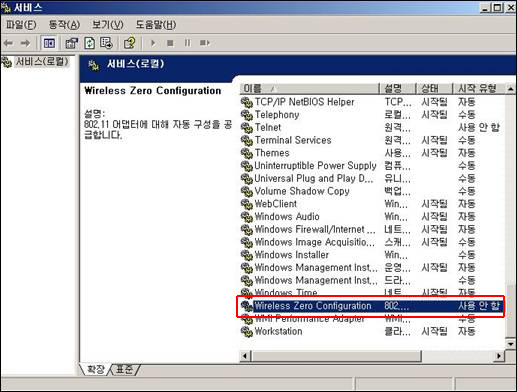Click the horizontal scrollbar left arrow
Screen dimensions: 517x392
(x=245, y=356)
